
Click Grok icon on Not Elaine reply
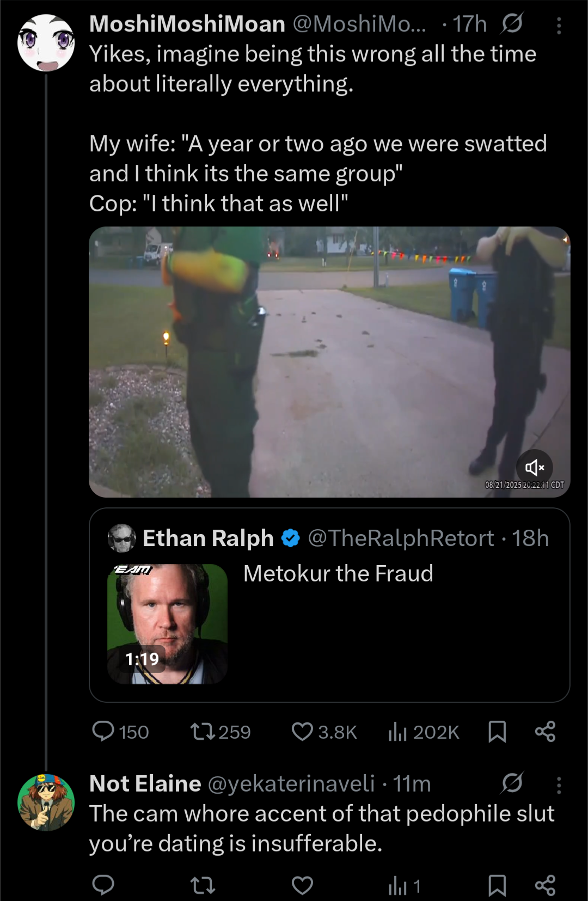point(512,783)
